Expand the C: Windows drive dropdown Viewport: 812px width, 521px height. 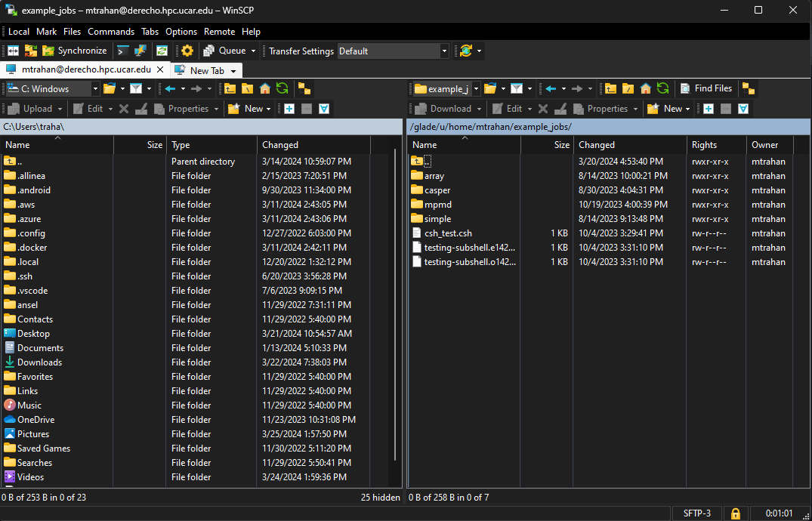(95, 89)
